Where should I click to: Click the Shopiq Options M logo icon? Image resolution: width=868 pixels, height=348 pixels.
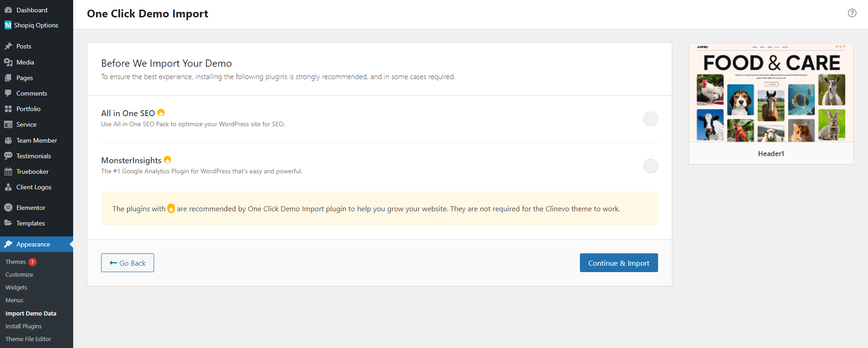8,25
